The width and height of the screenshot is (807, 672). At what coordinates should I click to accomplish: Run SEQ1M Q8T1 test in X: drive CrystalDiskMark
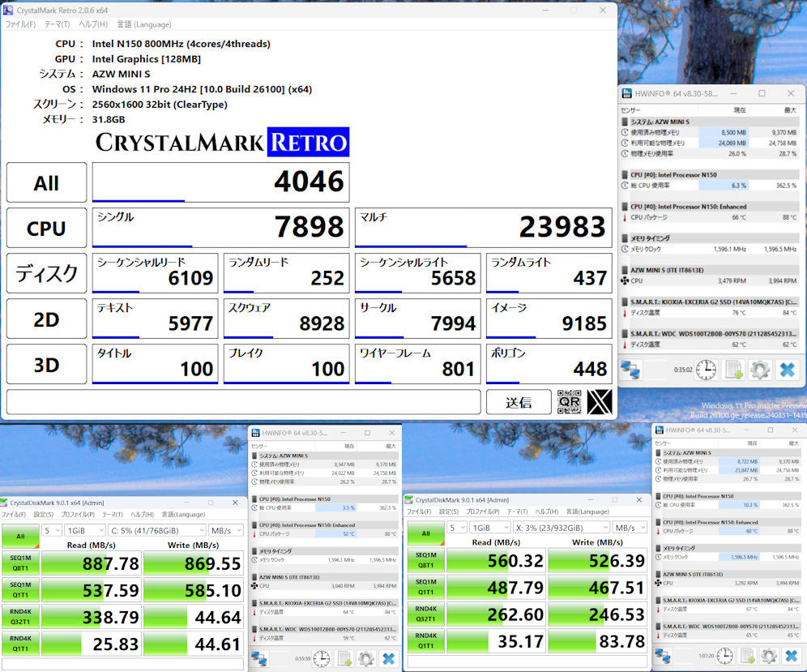(x=425, y=560)
